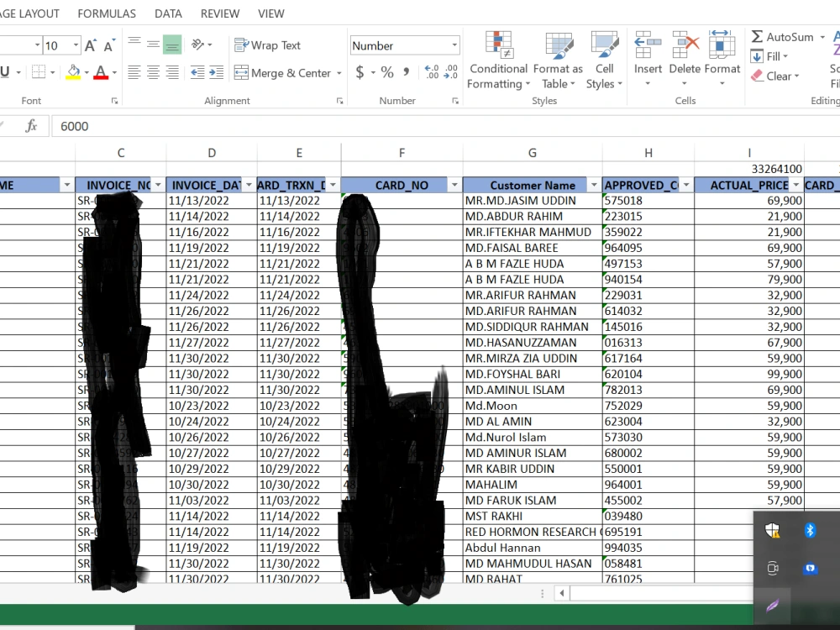Apply the red font color
The height and width of the screenshot is (630, 840).
(101, 72)
